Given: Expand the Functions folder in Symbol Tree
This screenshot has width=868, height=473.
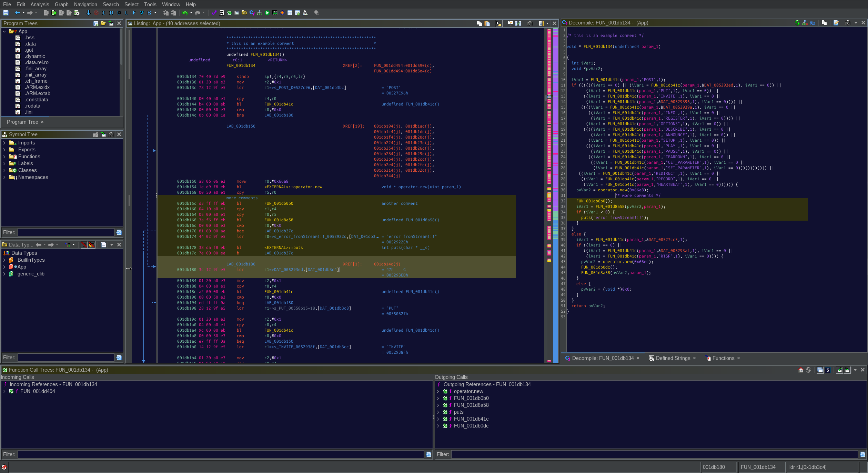Looking at the screenshot, I should point(4,157).
